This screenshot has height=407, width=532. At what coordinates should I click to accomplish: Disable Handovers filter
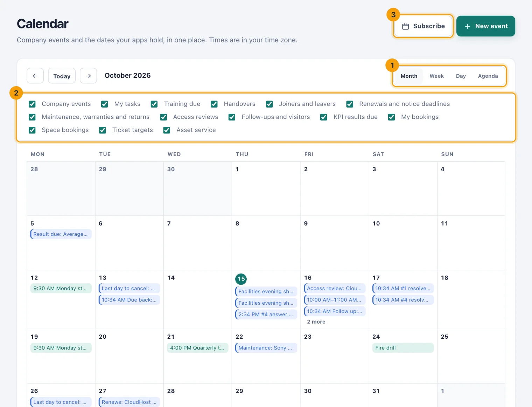[214, 104]
